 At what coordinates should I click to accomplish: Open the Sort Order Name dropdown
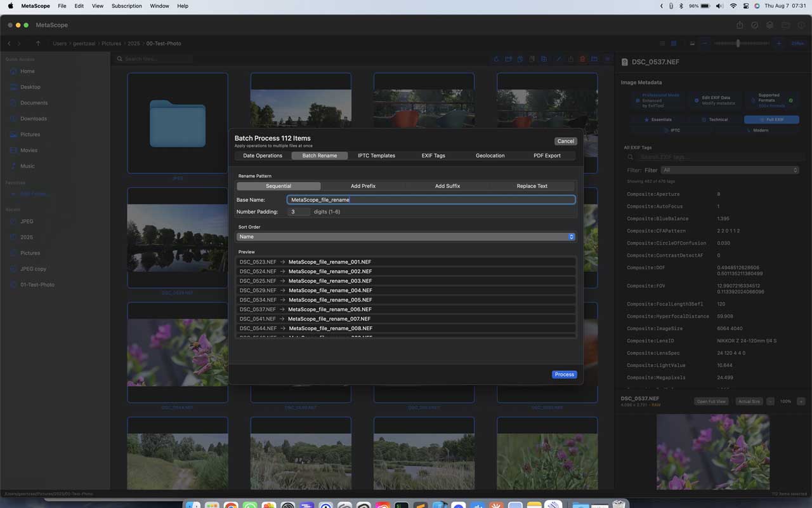406,237
